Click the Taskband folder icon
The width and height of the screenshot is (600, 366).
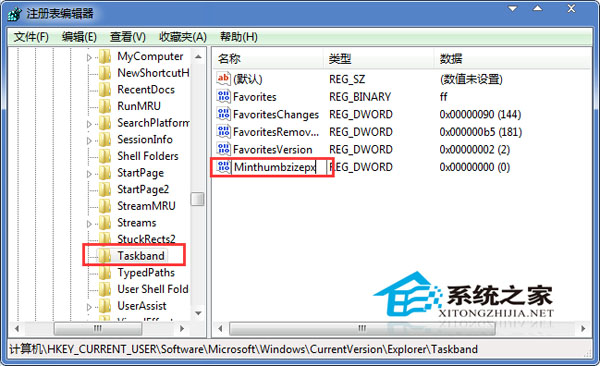(x=105, y=256)
